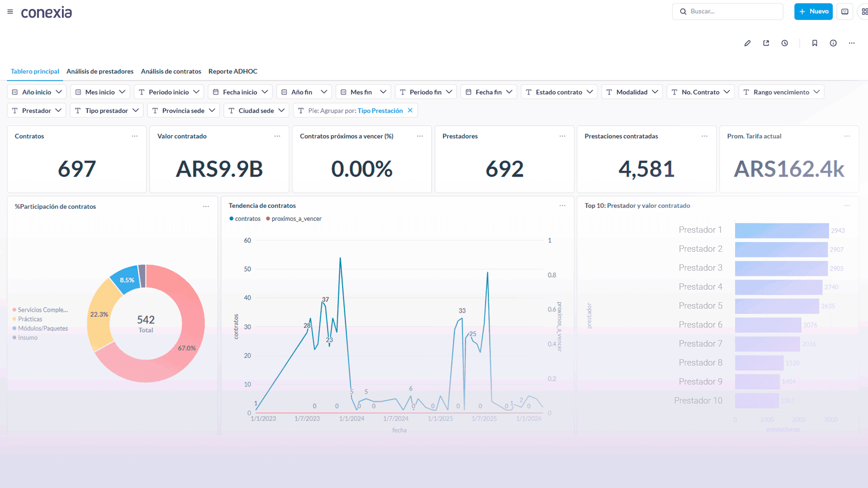
Task: Open the clock history icon
Action: click(x=785, y=43)
